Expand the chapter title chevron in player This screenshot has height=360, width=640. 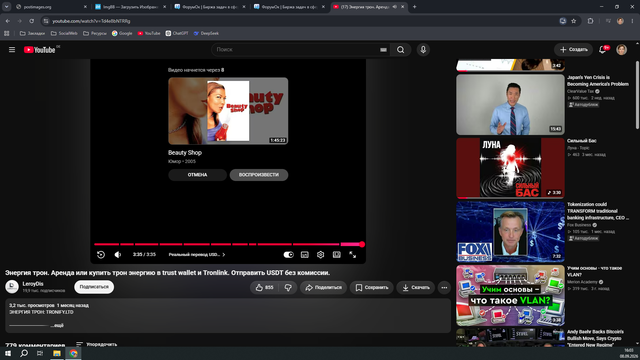(x=224, y=255)
